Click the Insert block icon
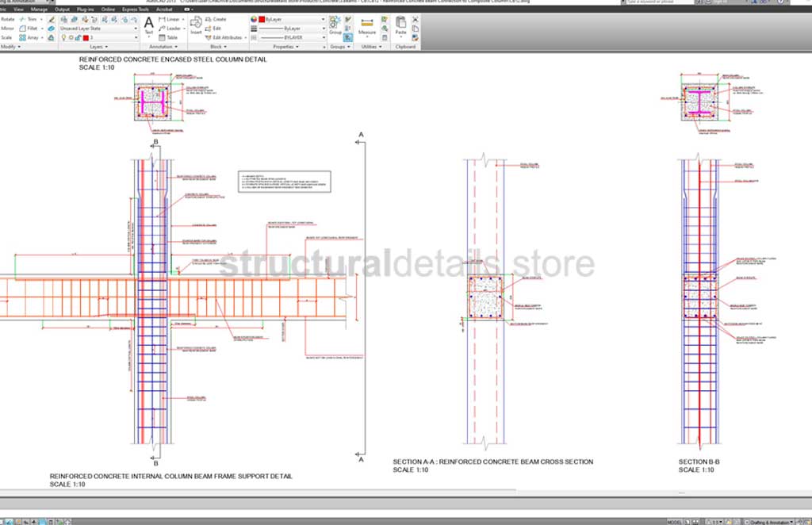 click(x=196, y=25)
